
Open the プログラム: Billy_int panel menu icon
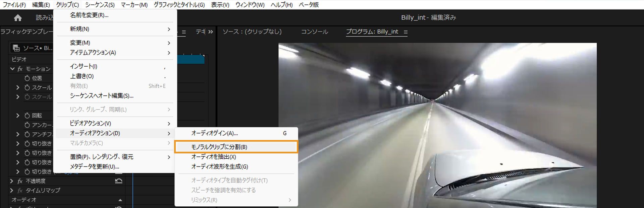click(x=406, y=32)
